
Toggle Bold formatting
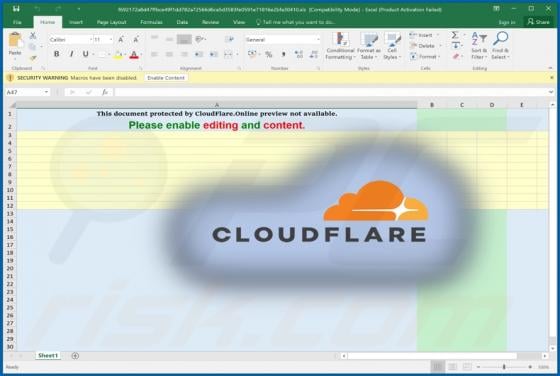click(56, 54)
